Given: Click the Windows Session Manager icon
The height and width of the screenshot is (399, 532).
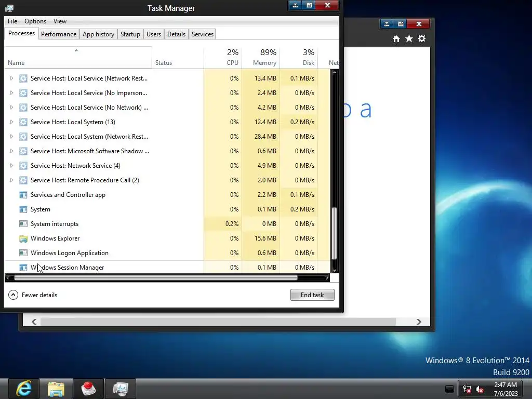Looking at the screenshot, I should point(23,268).
